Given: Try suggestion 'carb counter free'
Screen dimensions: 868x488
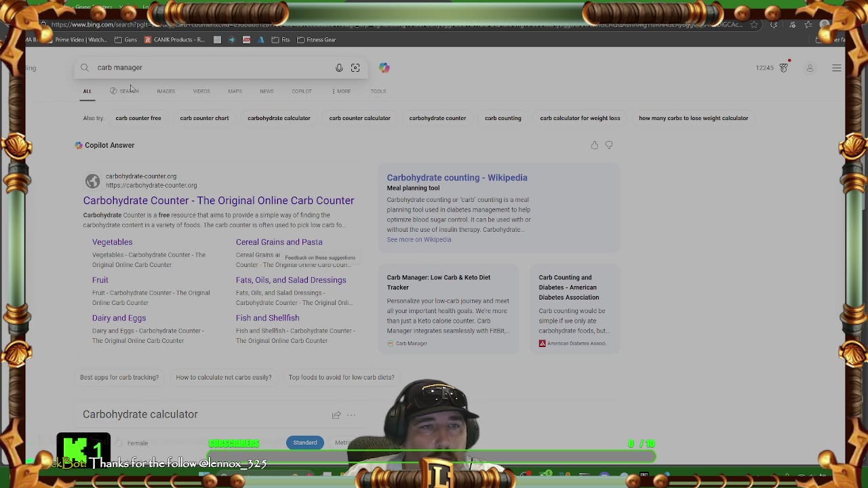Looking at the screenshot, I should point(138,118).
